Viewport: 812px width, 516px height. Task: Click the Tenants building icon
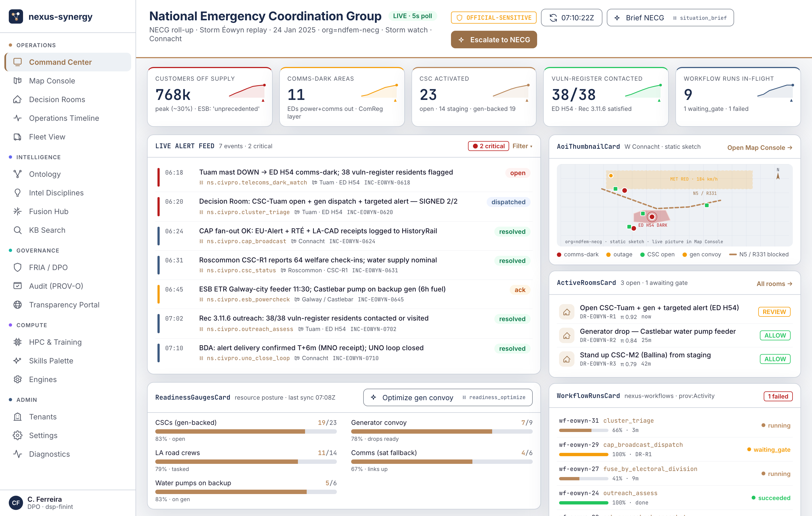pos(18,416)
